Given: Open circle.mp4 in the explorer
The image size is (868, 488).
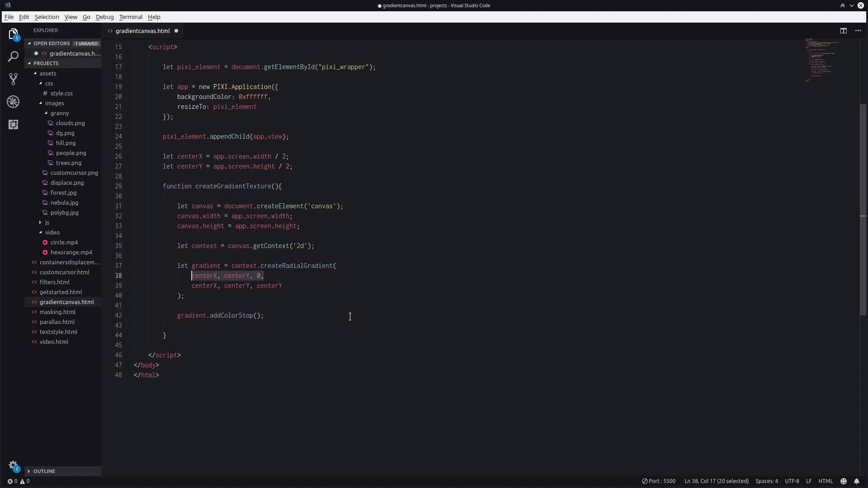Looking at the screenshot, I should 64,242.
